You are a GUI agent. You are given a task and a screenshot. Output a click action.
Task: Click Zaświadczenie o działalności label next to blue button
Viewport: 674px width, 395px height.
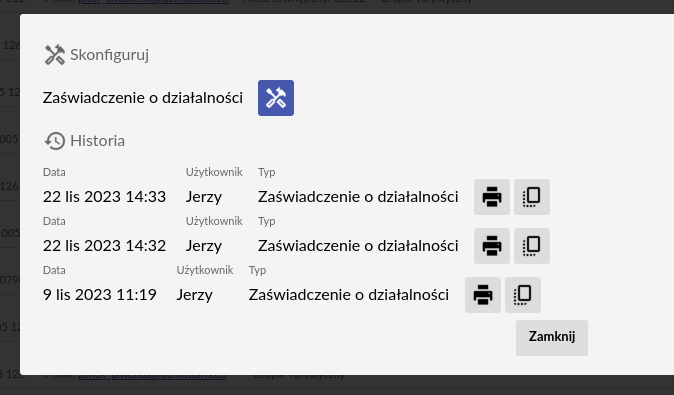click(x=143, y=98)
